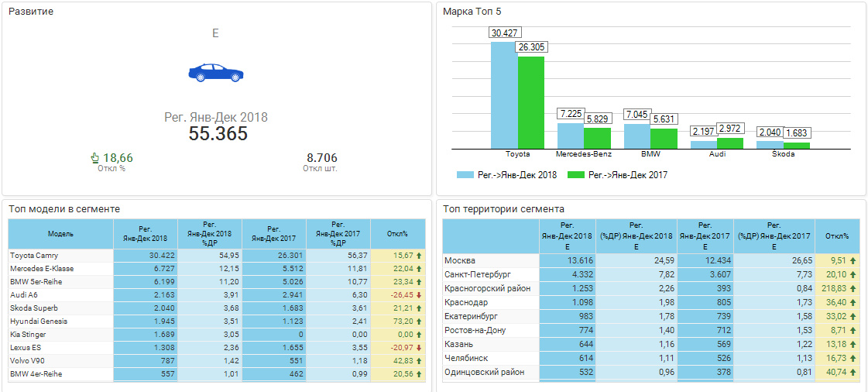Click the up arrow in Toyota Camry row
Image resolution: width=868 pixels, height=392 pixels.
[x=419, y=255]
